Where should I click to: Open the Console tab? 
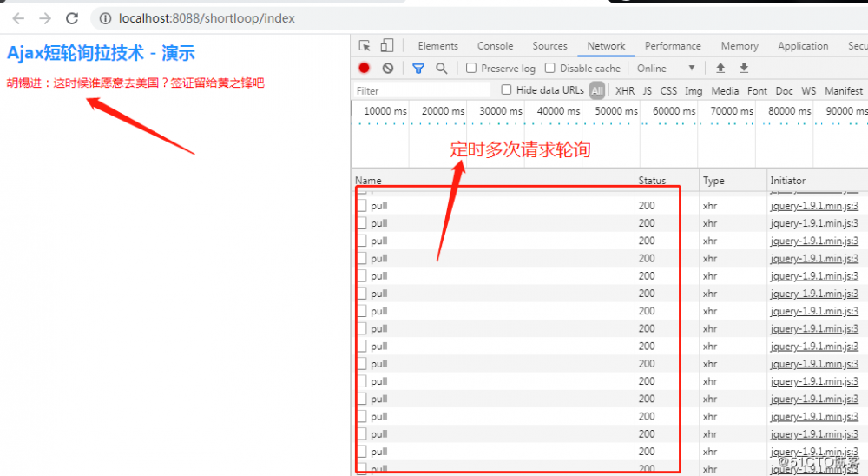click(x=495, y=46)
